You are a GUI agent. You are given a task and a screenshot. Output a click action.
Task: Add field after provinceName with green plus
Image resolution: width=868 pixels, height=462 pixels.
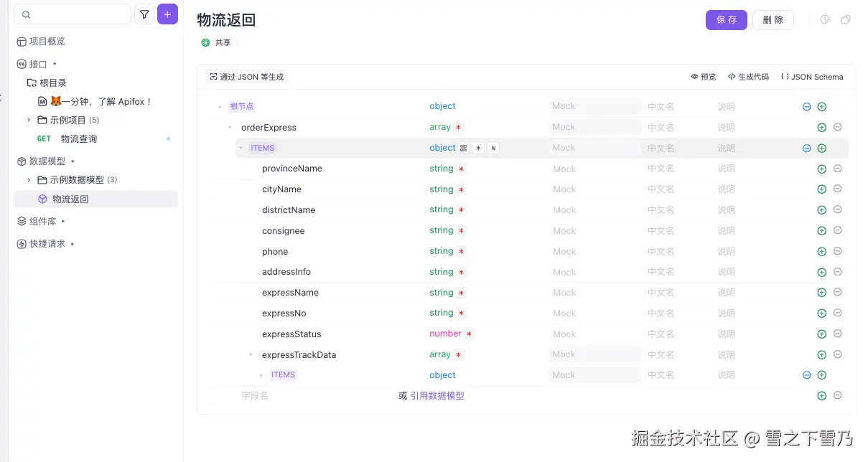[x=822, y=169]
